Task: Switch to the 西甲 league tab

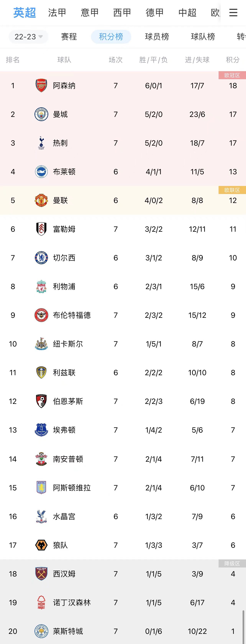Action: (x=122, y=12)
